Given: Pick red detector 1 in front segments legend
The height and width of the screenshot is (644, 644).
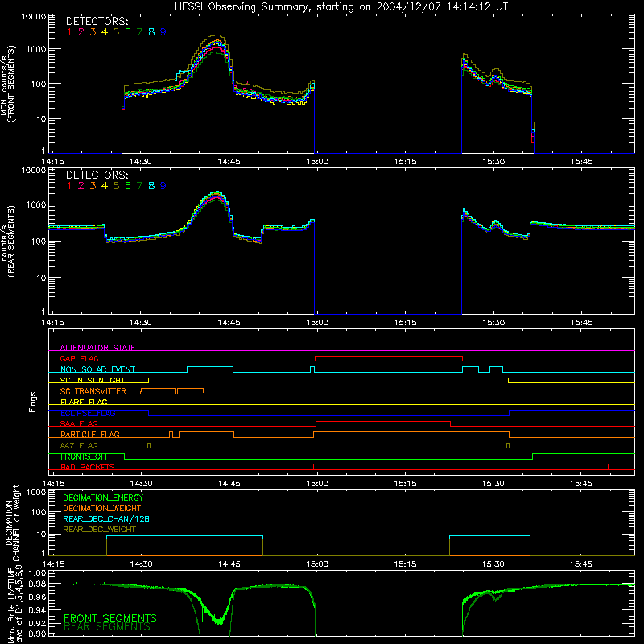Looking at the screenshot, I should click(69, 32).
